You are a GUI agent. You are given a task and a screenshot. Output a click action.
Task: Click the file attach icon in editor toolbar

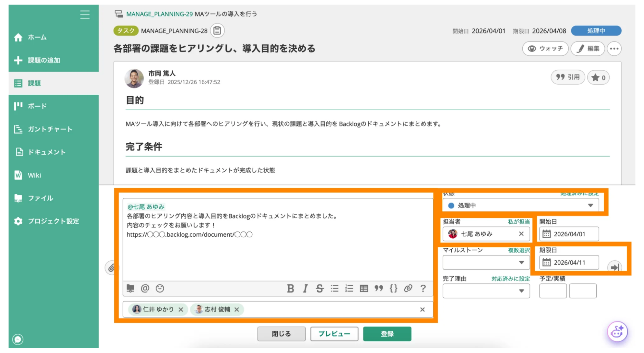click(130, 288)
